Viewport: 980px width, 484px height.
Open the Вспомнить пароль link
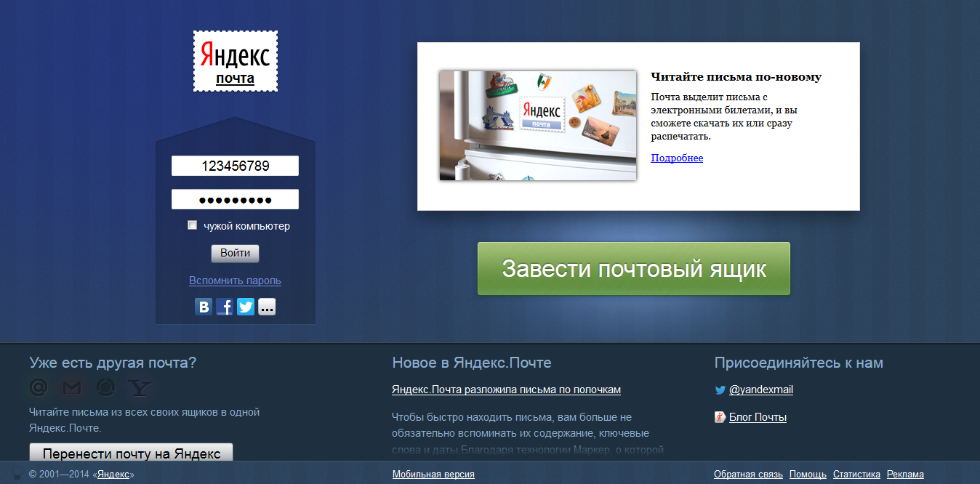[x=235, y=281]
